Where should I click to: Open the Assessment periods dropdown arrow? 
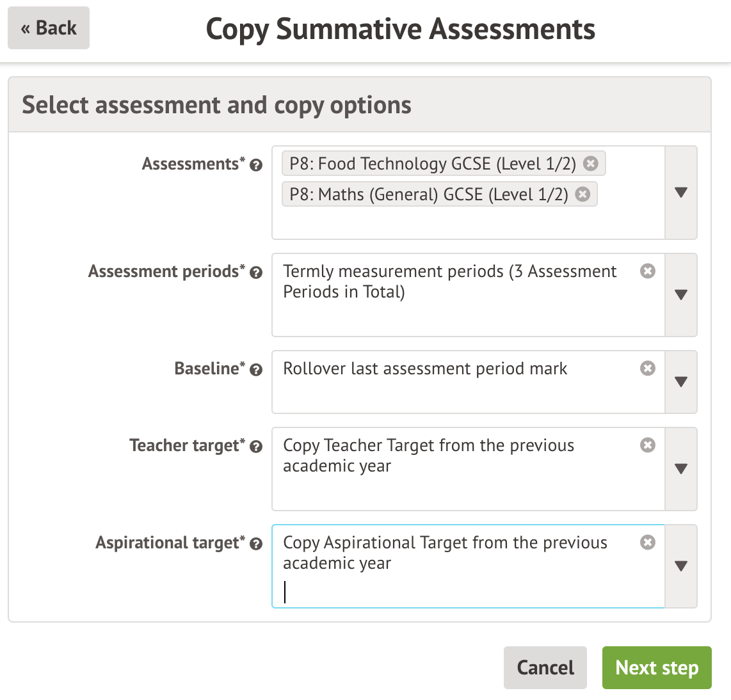pos(681,295)
